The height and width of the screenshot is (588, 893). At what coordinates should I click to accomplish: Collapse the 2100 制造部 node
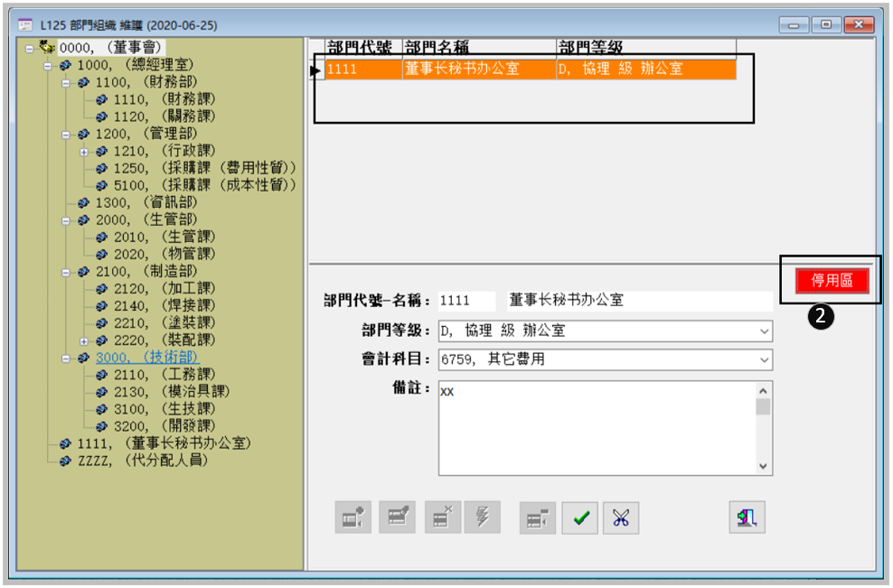66,273
